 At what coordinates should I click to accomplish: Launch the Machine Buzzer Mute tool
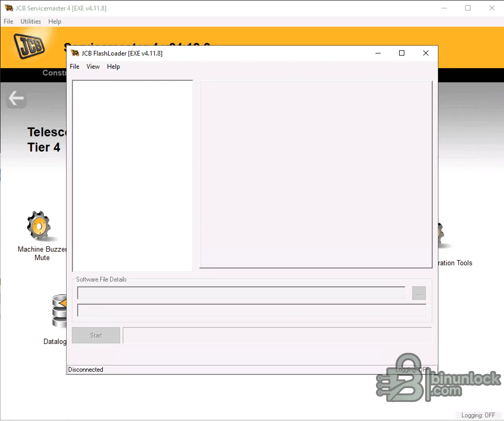39,226
